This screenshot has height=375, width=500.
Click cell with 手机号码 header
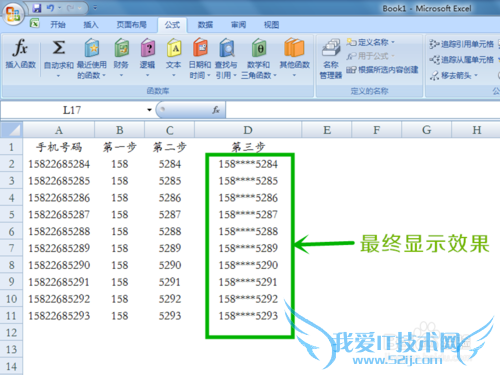59,147
